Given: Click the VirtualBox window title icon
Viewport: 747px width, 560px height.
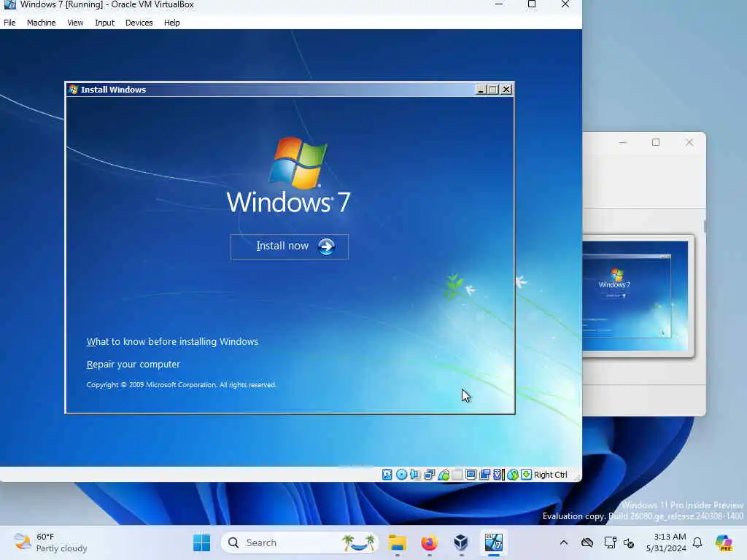Looking at the screenshot, I should tap(9, 4).
